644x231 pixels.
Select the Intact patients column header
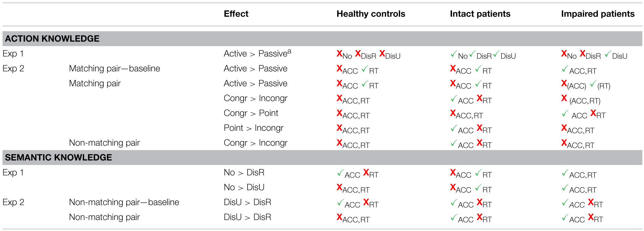pos(480,14)
